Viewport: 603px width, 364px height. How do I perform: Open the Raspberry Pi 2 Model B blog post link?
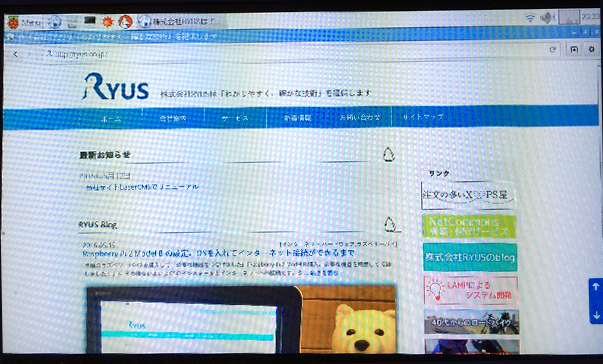click(218, 253)
